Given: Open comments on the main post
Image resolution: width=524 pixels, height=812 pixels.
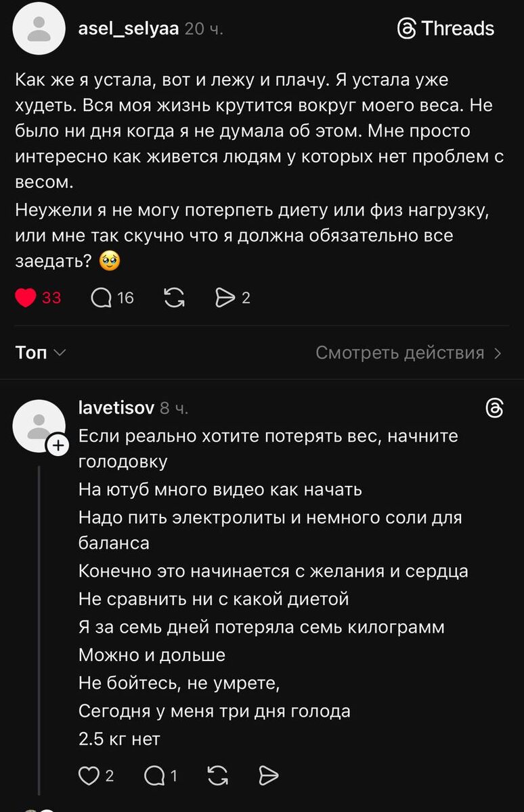Looking at the screenshot, I should (x=101, y=298).
